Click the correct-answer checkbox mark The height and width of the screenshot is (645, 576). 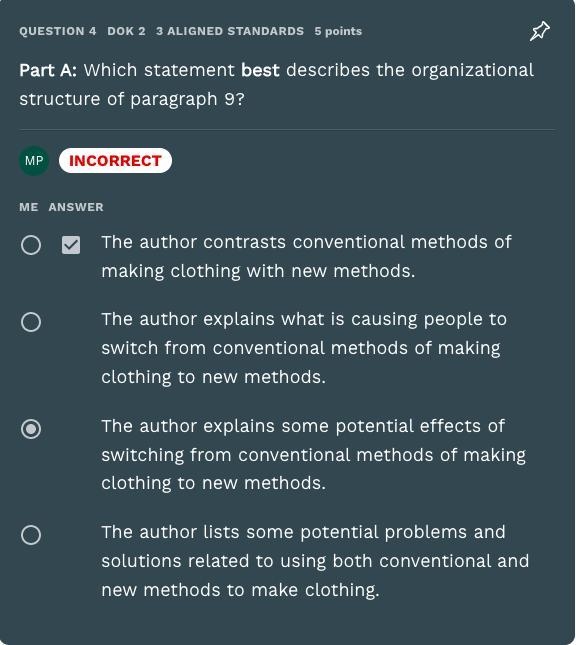pyautogui.click(x=71, y=245)
